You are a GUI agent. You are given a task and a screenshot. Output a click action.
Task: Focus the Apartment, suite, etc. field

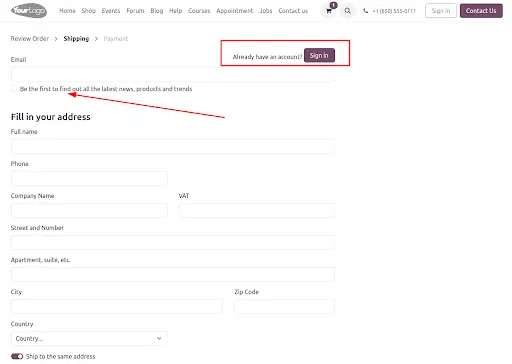pos(173,274)
